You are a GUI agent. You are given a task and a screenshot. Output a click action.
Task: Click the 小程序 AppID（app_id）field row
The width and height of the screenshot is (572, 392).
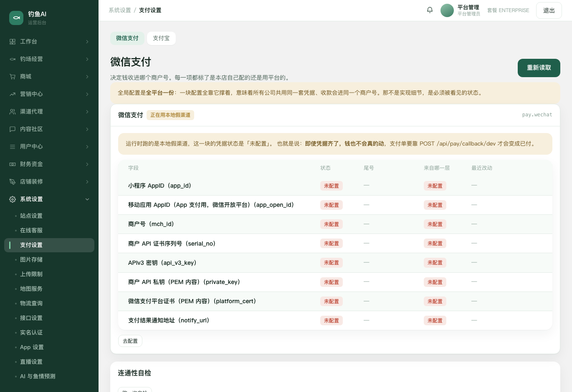[x=335, y=186]
